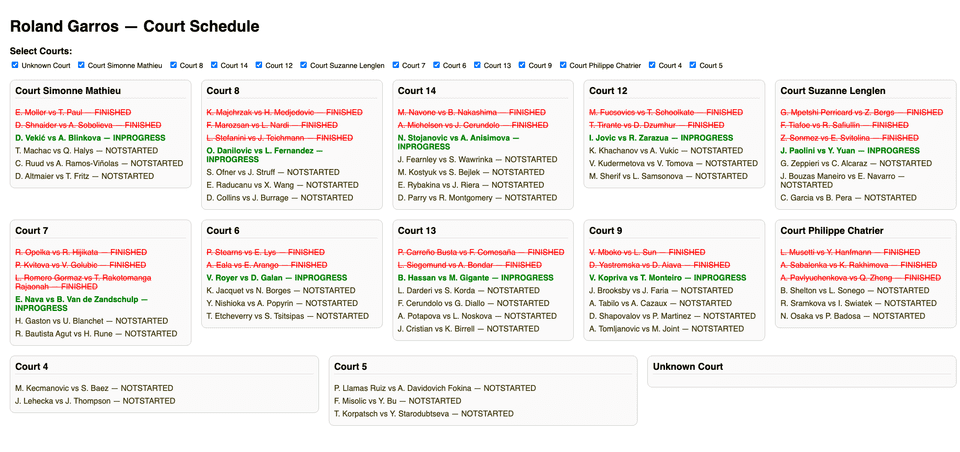Viewport: 960px width, 452px height.
Task: Select the Raducanu vs Wang match row
Action: (x=264, y=185)
